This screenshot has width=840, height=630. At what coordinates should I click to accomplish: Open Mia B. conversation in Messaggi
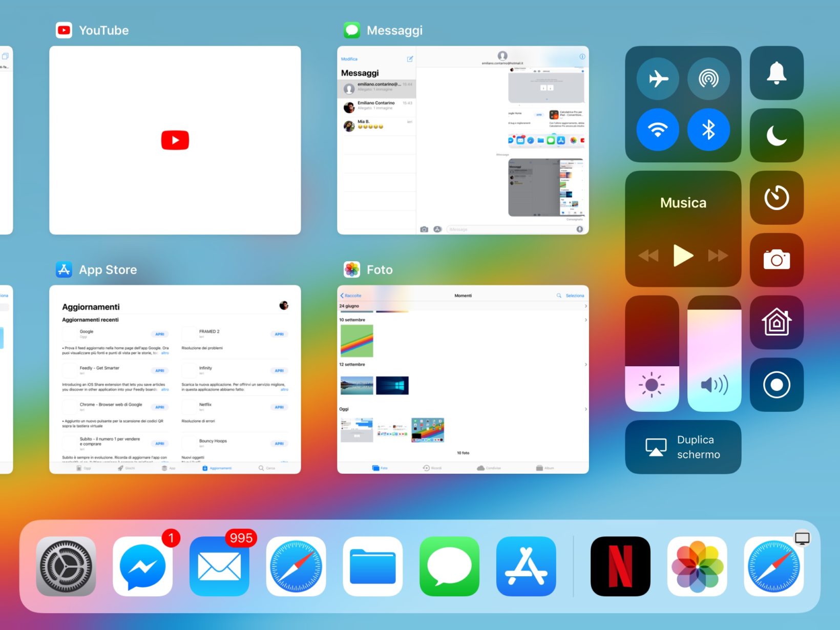(x=376, y=126)
